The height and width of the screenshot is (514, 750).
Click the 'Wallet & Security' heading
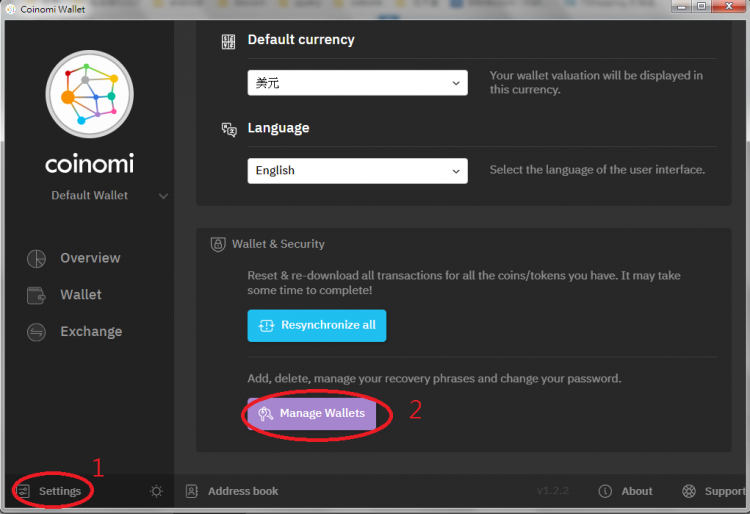(x=278, y=244)
